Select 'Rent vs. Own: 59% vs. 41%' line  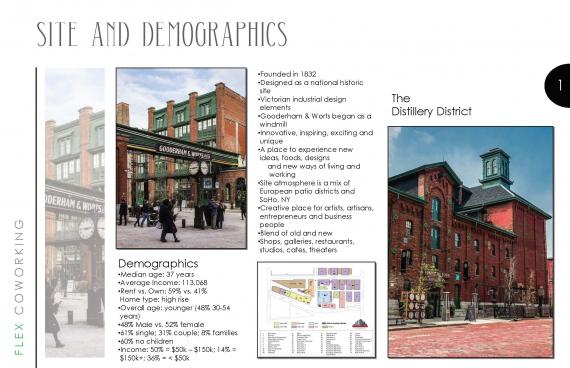163,291
